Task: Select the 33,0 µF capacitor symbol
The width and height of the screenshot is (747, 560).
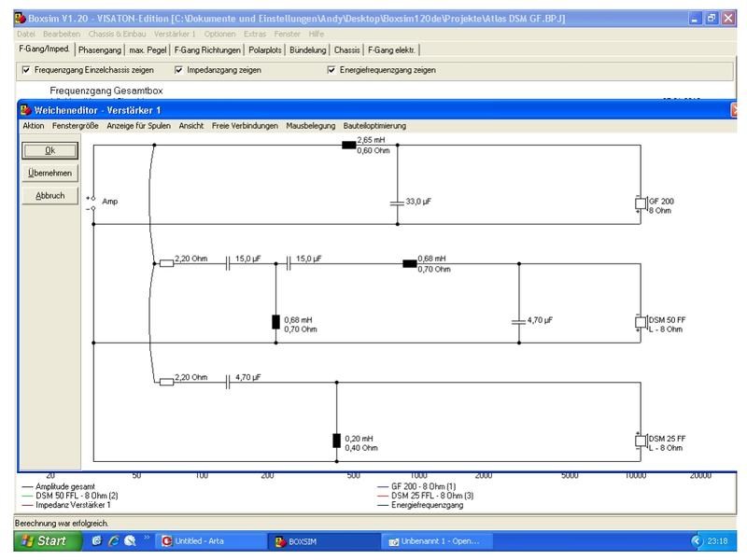Action: pos(398,201)
